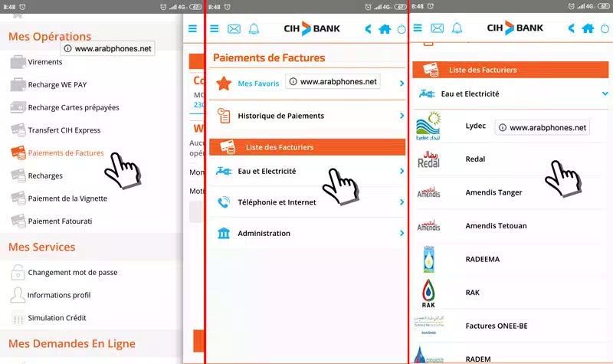The width and height of the screenshot is (613, 364).
Task: Tap power logout icon in middle screen
Action: pyautogui.click(x=402, y=29)
